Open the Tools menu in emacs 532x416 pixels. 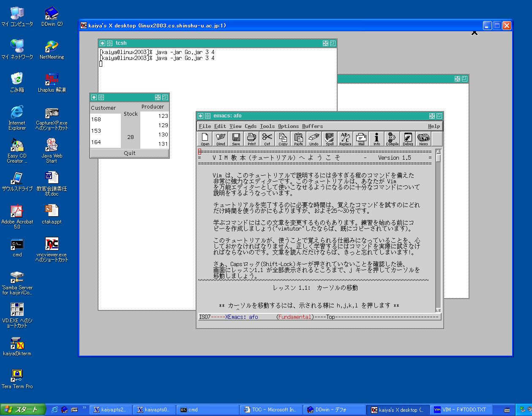point(267,126)
